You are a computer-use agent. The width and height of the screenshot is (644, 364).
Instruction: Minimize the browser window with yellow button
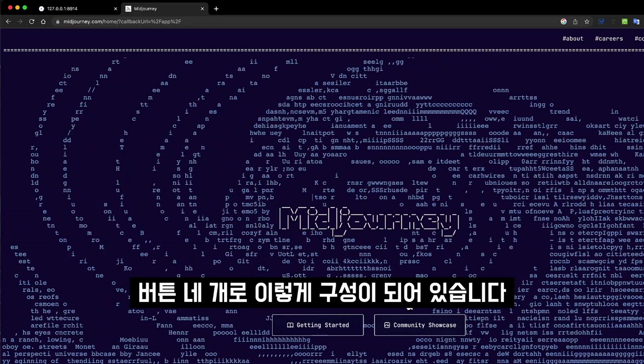(x=17, y=8)
